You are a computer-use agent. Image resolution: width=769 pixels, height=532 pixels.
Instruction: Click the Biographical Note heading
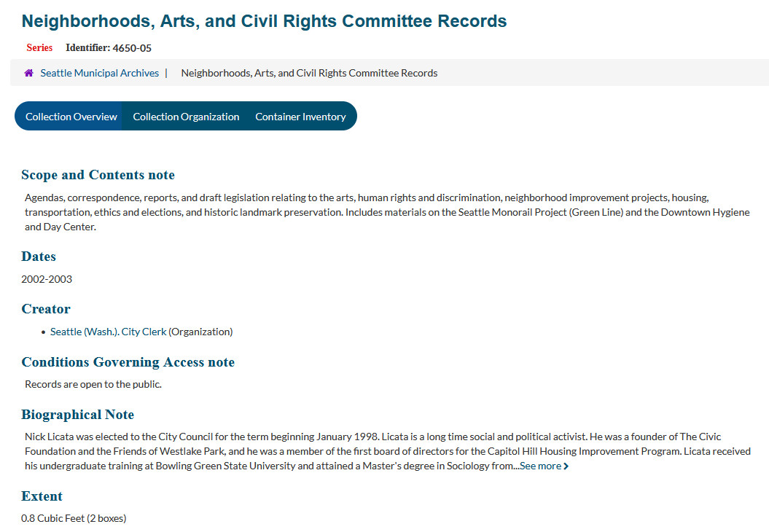[x=77, y=415]
